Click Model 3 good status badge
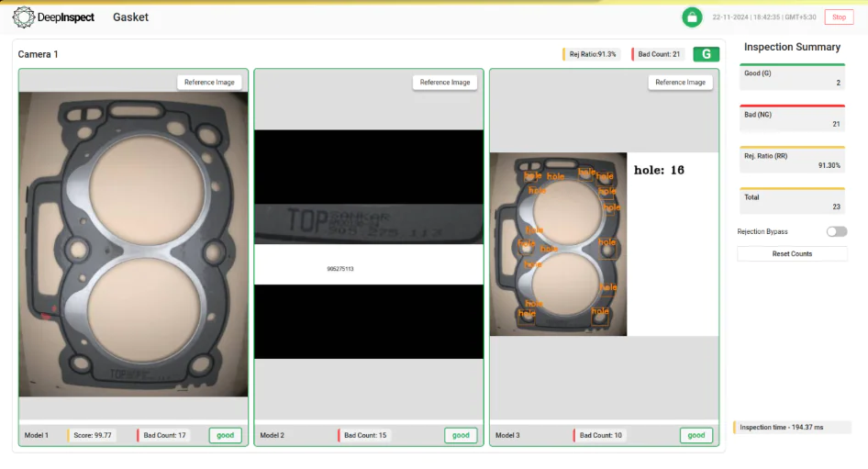The width and height of the screenshot is (868, 469). coord(696,435)
